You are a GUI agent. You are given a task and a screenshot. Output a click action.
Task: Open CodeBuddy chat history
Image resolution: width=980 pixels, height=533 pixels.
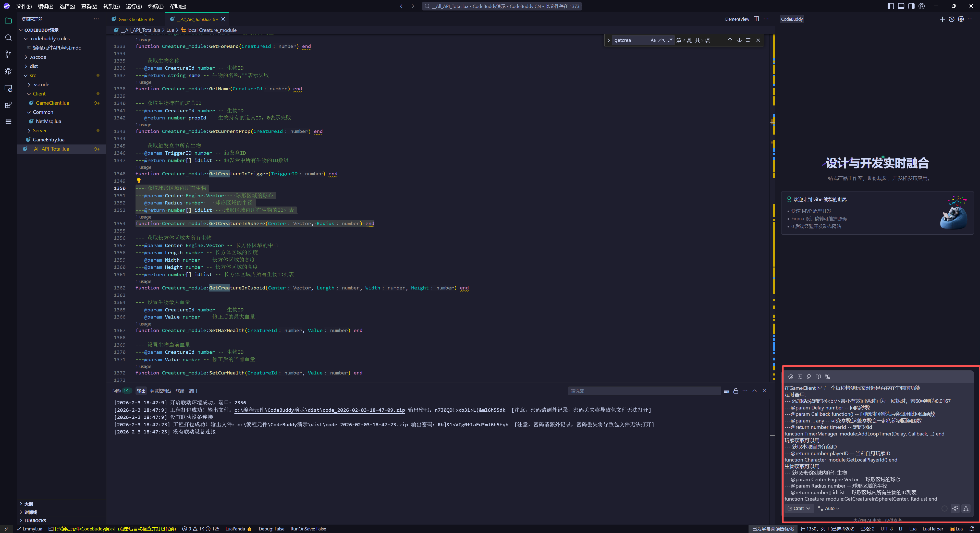(x=951, y=19)
